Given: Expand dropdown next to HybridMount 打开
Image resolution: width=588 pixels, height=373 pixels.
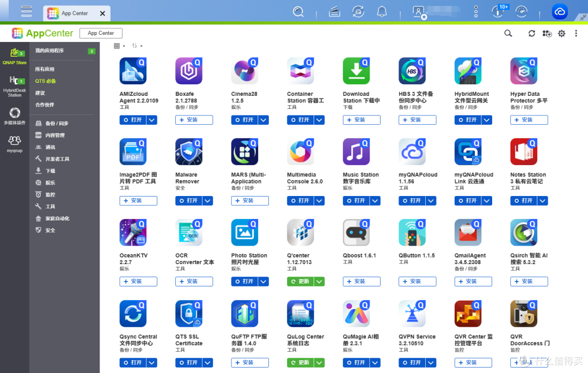Looking at the screenshot, I should point(487,120).
